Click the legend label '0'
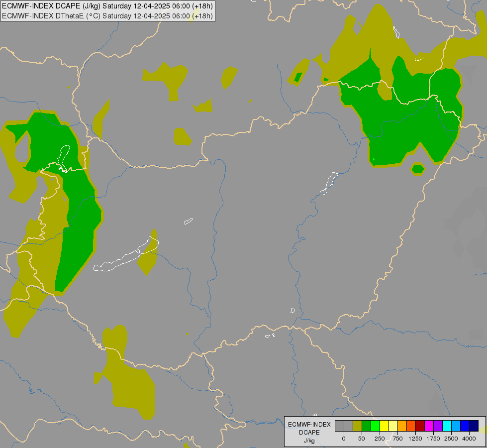Screen dimensions: 487x448 point(344,439)
